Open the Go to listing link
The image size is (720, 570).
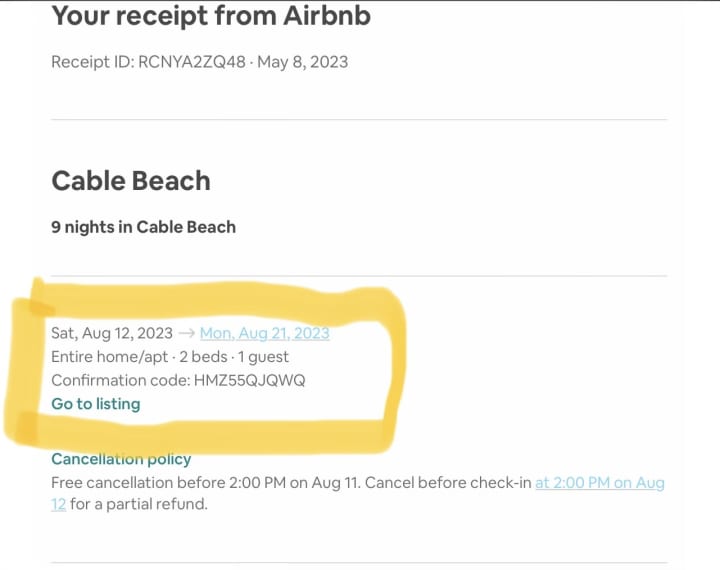click(x=96, y=404)
